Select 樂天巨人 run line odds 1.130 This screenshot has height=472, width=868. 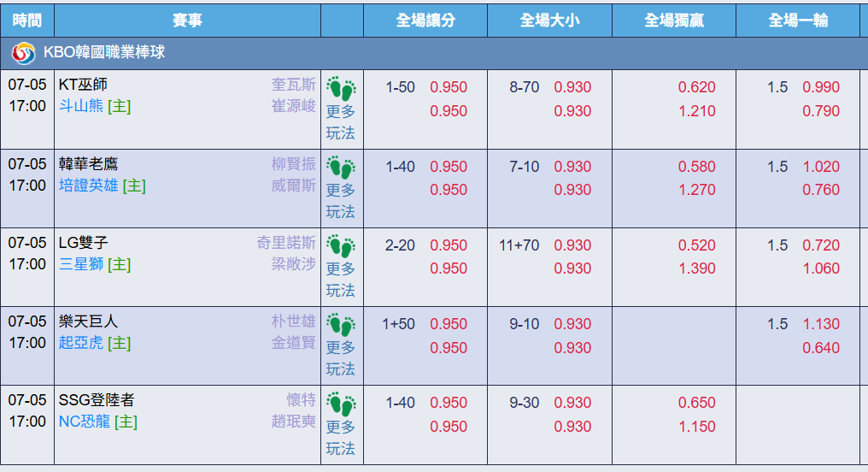click(821, 323)
